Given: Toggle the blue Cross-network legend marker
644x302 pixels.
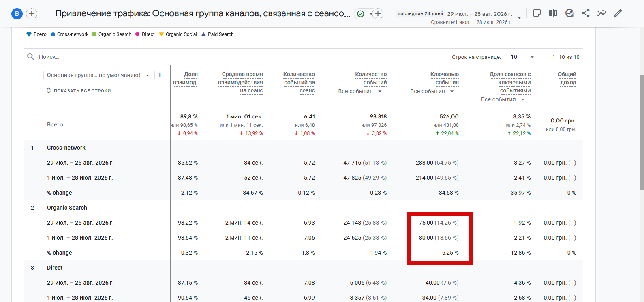Looking at the screenshot, I should point(53,34).
